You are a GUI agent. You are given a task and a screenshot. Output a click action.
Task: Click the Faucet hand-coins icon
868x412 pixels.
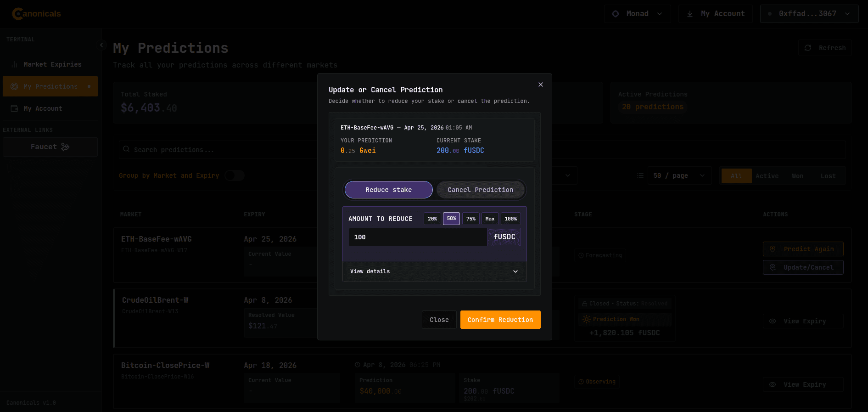click(65, 147)
